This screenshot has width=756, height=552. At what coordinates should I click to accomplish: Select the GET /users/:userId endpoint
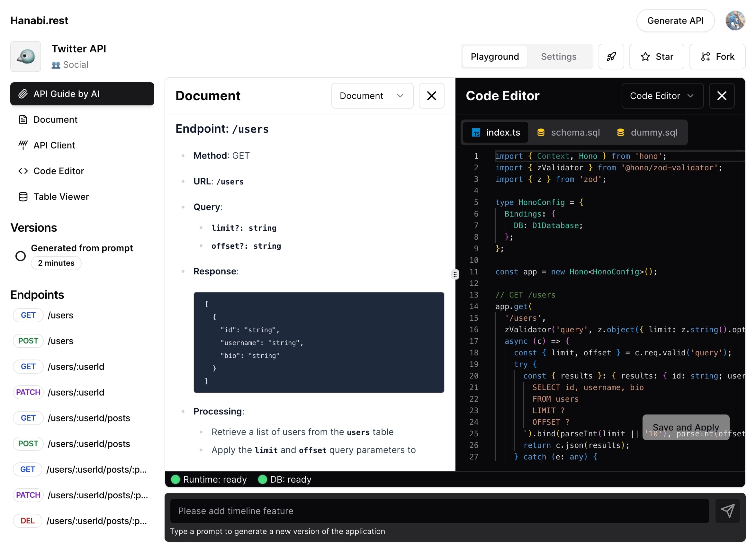pos(82,367)
